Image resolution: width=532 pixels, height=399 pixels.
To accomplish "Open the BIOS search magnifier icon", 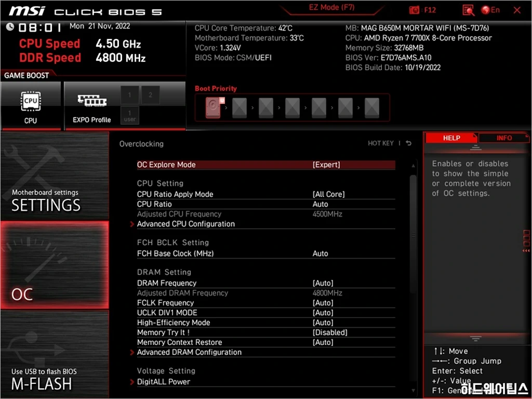I will pos(468,10).
